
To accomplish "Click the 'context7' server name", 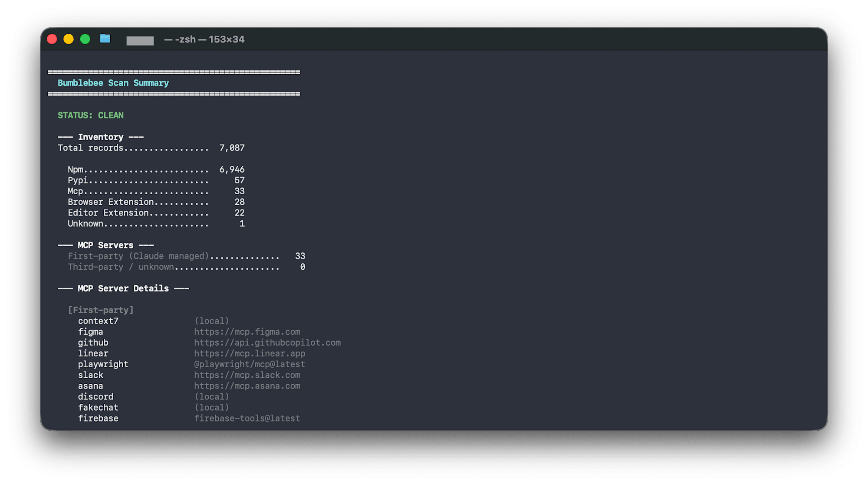I will [98, 321].
